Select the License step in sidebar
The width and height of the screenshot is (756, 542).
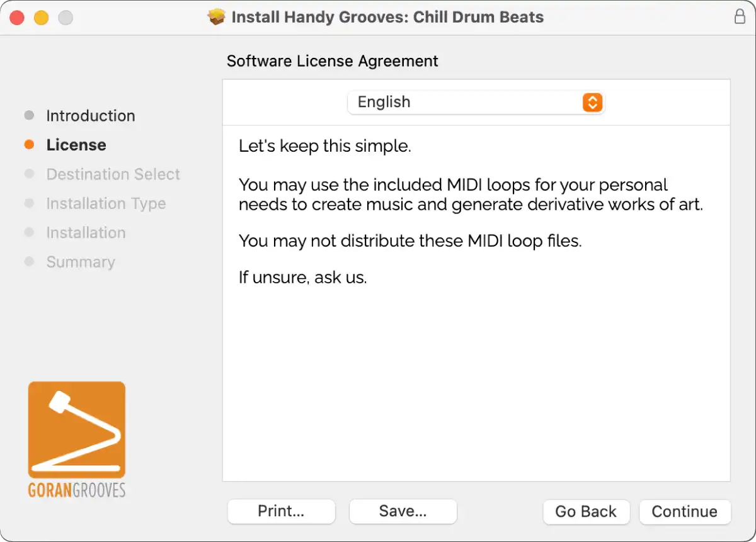[76, 145]
